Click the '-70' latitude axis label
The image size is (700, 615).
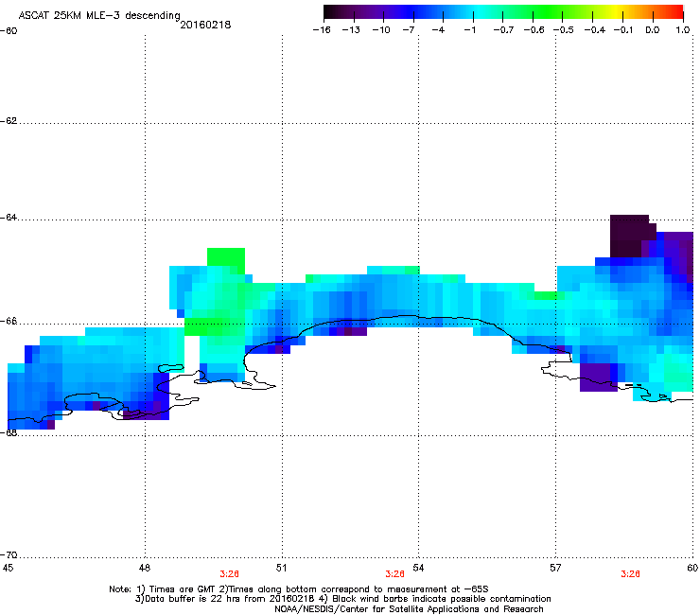click(x=9, y=554)
